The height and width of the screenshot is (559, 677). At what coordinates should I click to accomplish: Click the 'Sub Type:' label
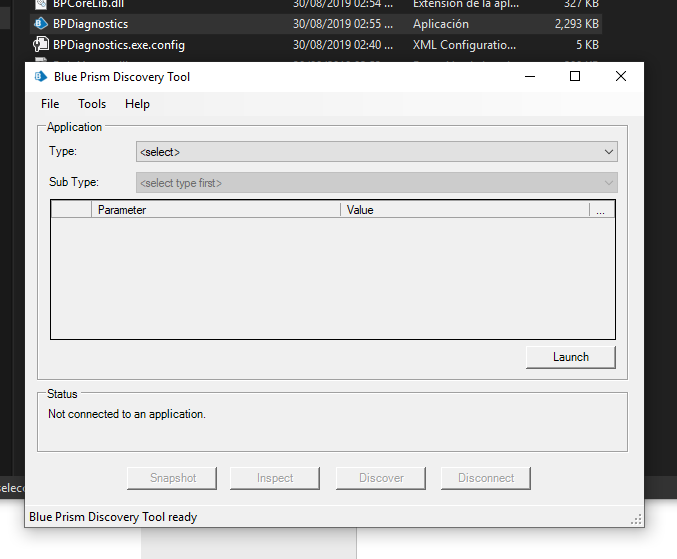tap(73, 182)
